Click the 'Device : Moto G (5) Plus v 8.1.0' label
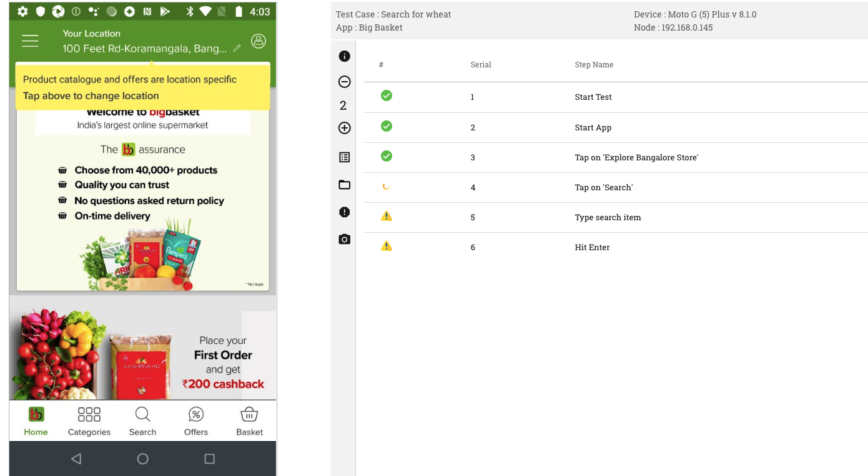Screen dimensions: 868x476 695,14
